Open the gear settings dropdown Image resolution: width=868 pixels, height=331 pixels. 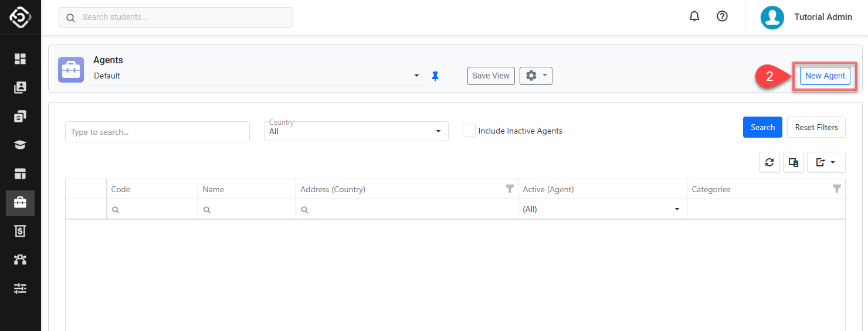click(535, 76)
